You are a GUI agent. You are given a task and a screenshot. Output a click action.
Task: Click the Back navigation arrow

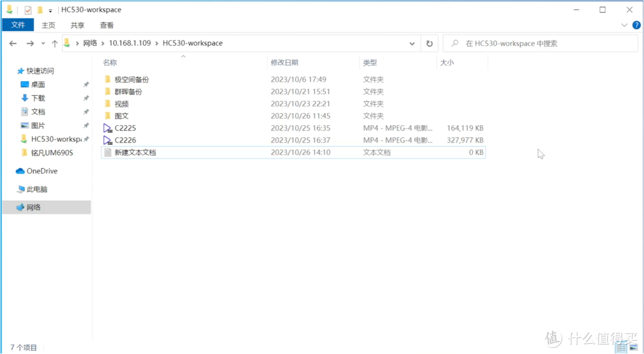[x=13, y=44]
